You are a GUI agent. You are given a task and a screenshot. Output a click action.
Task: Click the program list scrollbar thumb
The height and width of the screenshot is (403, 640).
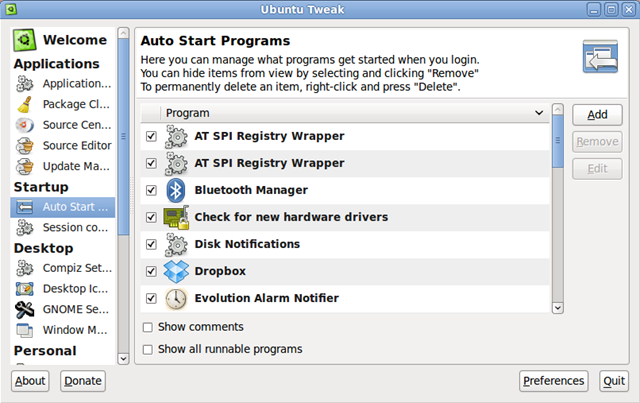[558, 141]
